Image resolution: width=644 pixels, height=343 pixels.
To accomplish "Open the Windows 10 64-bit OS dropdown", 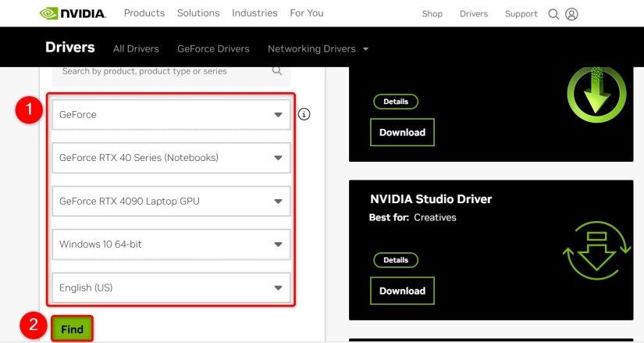I will [171, 245].
